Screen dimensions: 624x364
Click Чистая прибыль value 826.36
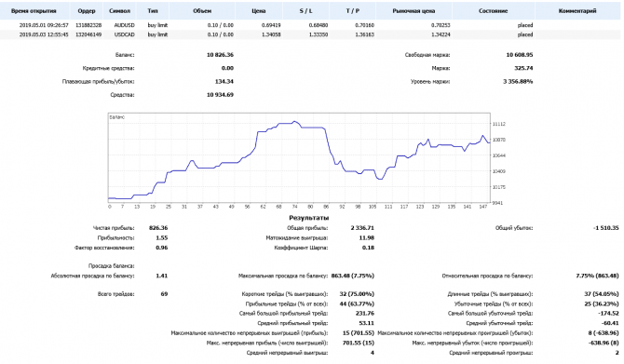158,228
